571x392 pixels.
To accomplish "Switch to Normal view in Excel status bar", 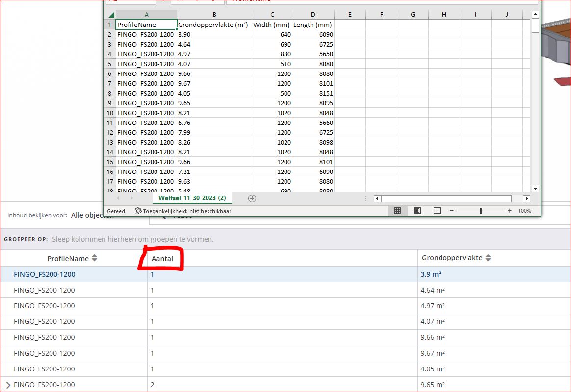I will pos(397,210).
